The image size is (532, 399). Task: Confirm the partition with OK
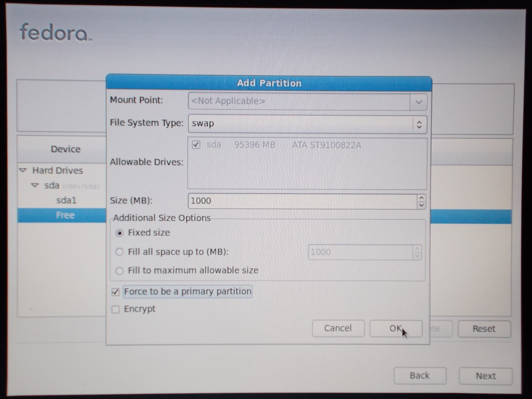(x=395, y=328)
